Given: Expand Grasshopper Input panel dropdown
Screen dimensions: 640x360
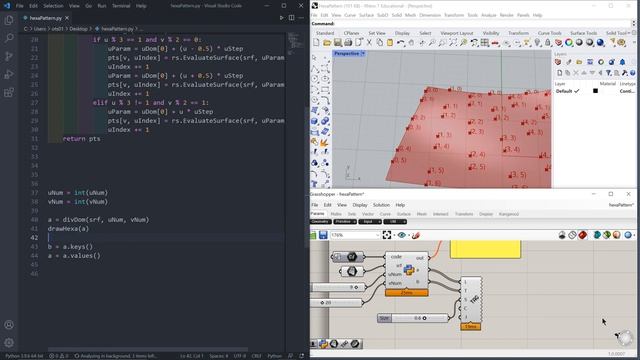Looking at the screenshot, I should 370,222.
